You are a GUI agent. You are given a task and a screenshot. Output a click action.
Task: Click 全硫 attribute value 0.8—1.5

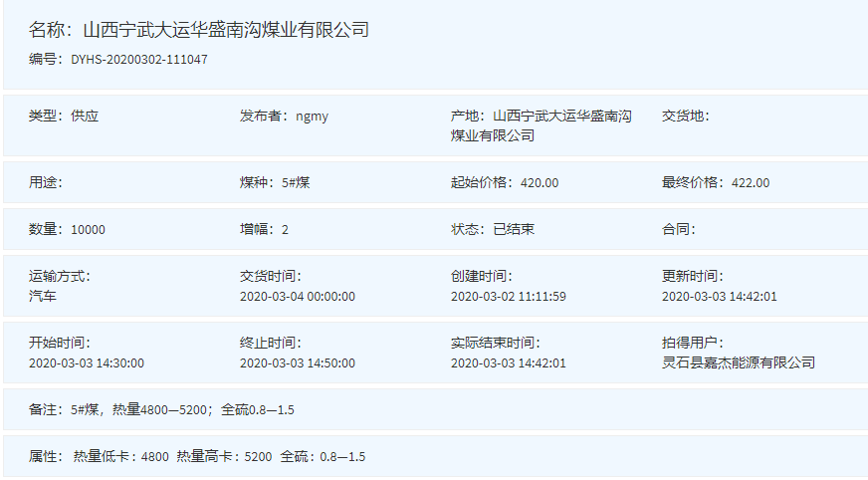point(342,457)
